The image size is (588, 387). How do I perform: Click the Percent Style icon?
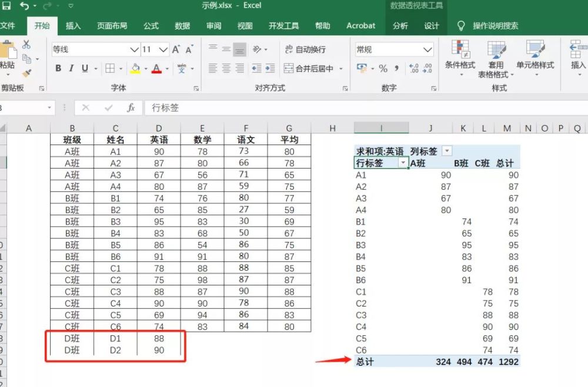383,68
